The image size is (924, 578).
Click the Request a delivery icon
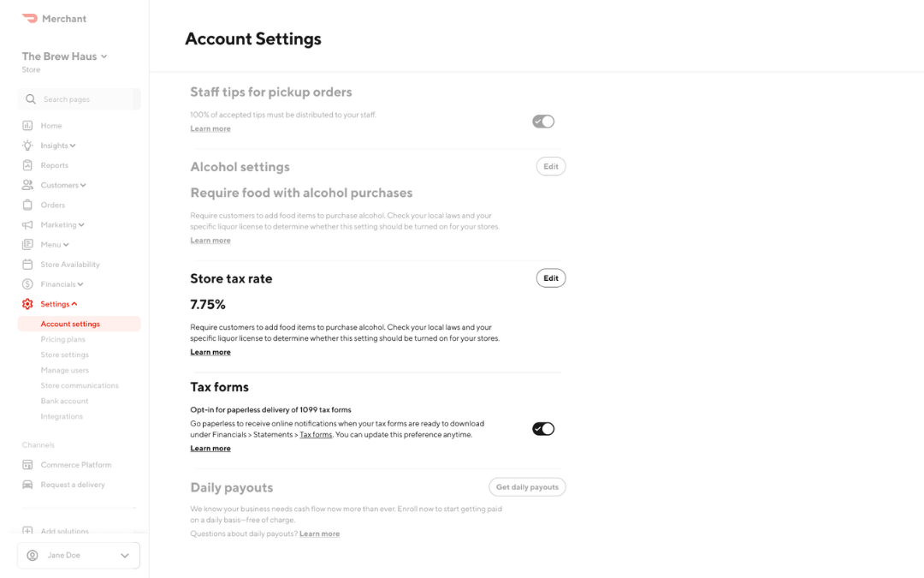coord(28,484)
